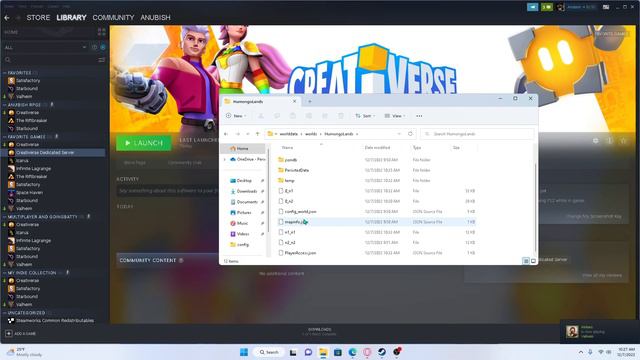Click the Search HumongoLands field in Explorer
The image size is (640, 360).
pyautogui.click(x=477, y=134)
